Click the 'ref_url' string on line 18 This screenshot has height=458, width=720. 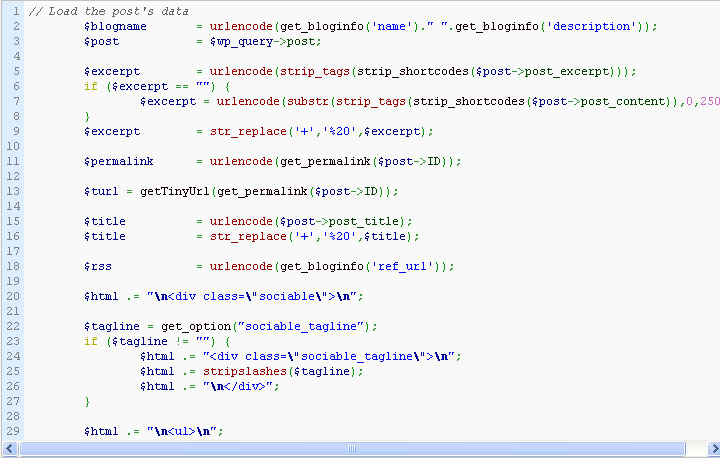tap(402, 266)
